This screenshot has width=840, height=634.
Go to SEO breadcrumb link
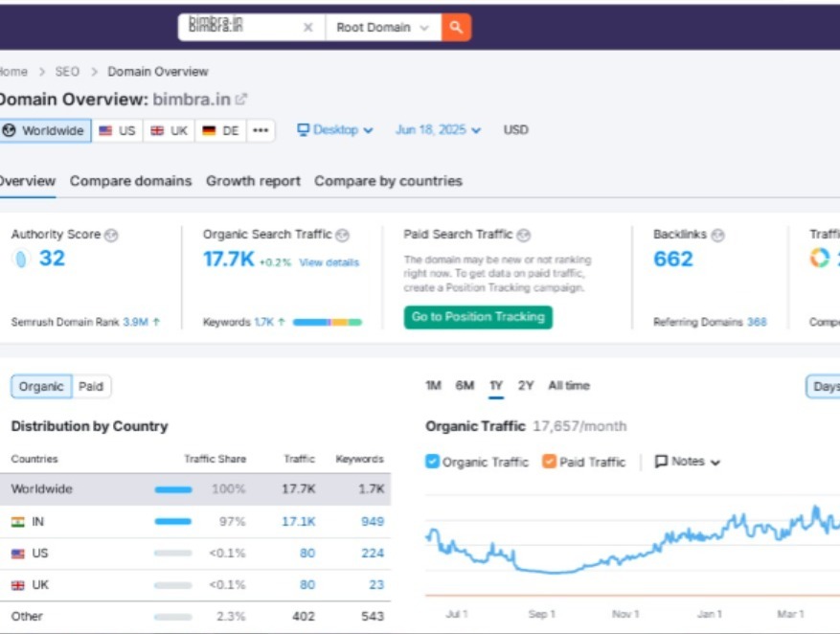[x=67, y=72]
